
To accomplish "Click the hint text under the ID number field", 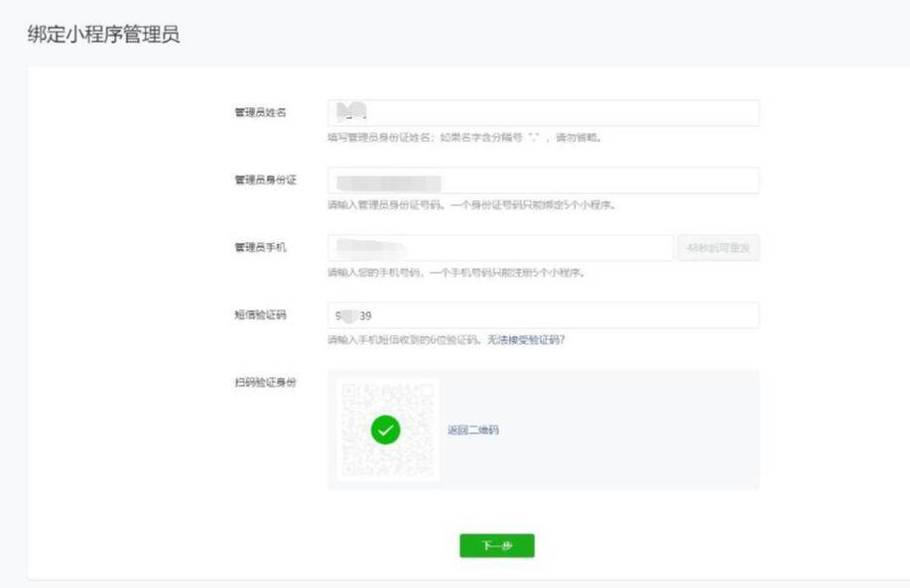I will tap(471, 204).
